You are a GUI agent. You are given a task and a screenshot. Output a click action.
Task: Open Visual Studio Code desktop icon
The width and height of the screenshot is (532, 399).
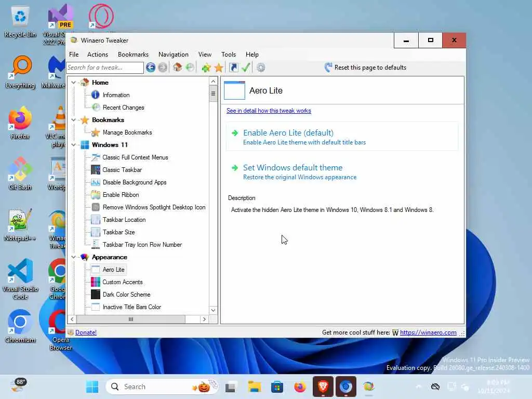(20, 279)
